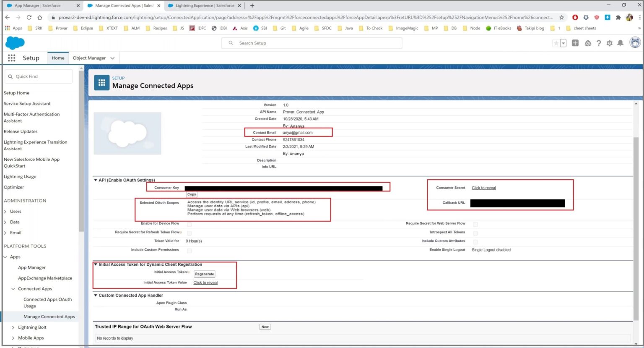Click the global actions plus icon

pyautogui.click(x=575, y=43)
